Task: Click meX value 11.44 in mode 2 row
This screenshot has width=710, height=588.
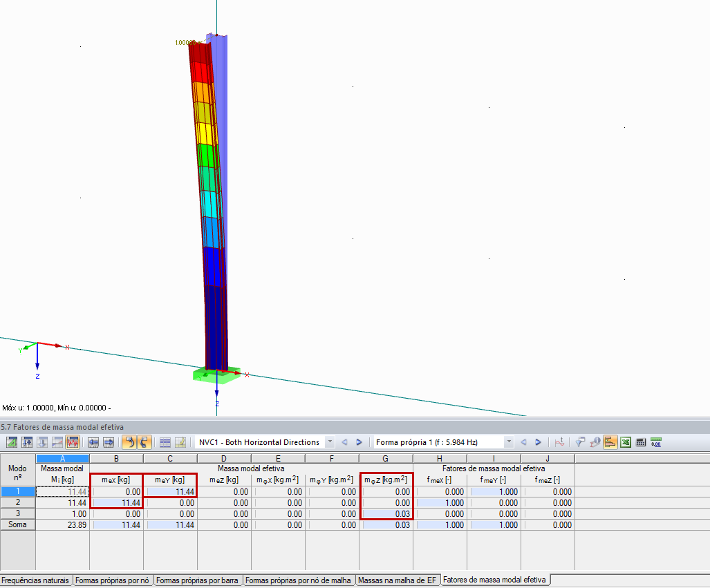Action: [x=116, y=502]
